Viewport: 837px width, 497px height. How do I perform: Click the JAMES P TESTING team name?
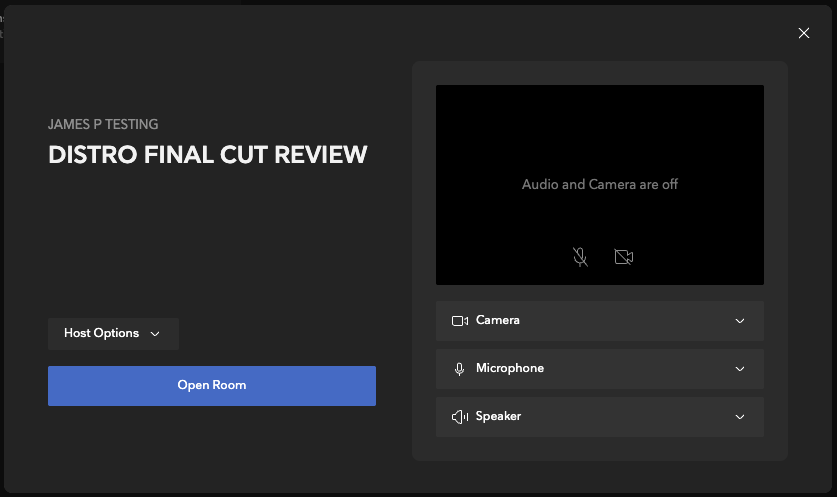point(103,125)
